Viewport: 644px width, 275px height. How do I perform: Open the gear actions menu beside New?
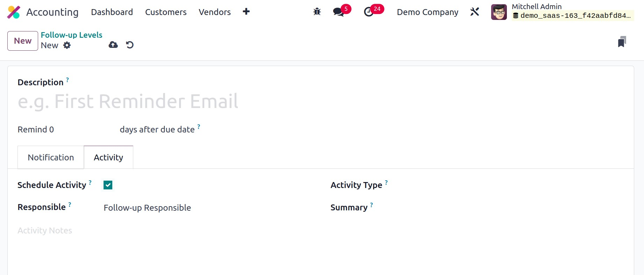(67, 45)
